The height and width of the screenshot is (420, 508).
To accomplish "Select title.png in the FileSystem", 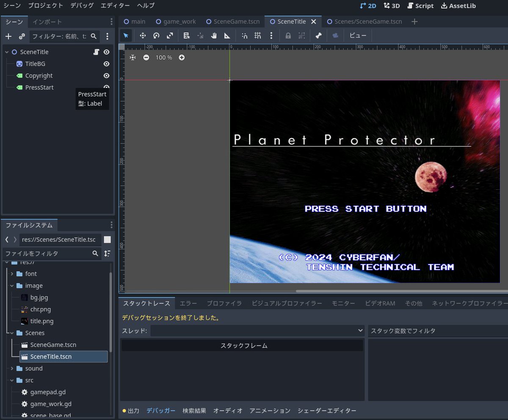I will point(42,321).
